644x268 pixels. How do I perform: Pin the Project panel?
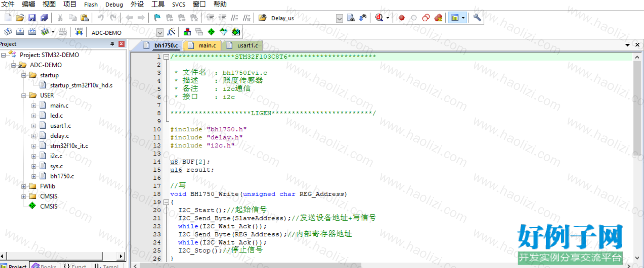[112, 44]
